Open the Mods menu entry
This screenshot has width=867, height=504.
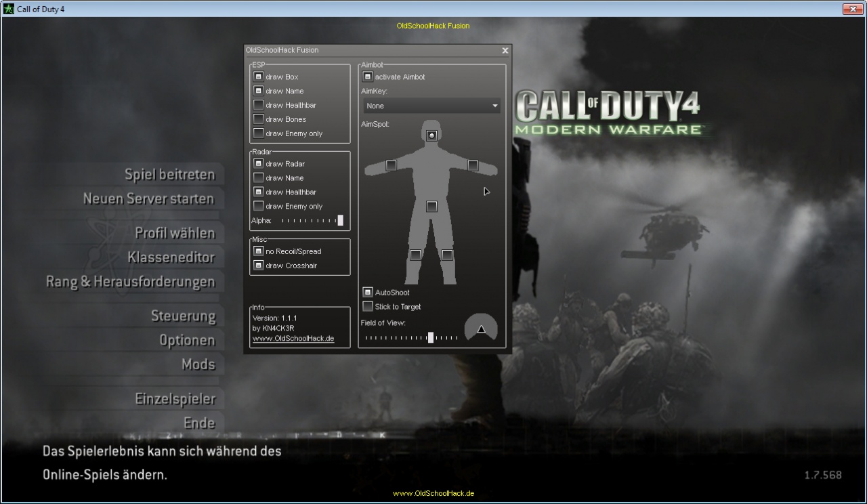198,364
